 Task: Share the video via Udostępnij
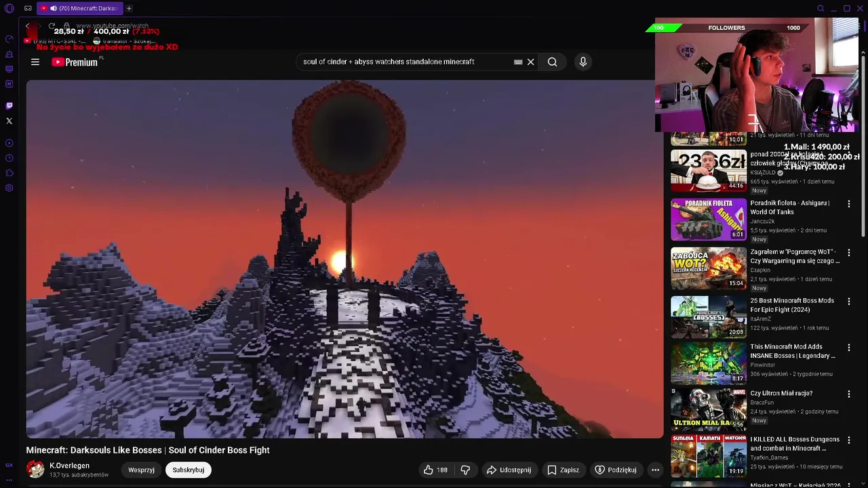tap(509, 470)
